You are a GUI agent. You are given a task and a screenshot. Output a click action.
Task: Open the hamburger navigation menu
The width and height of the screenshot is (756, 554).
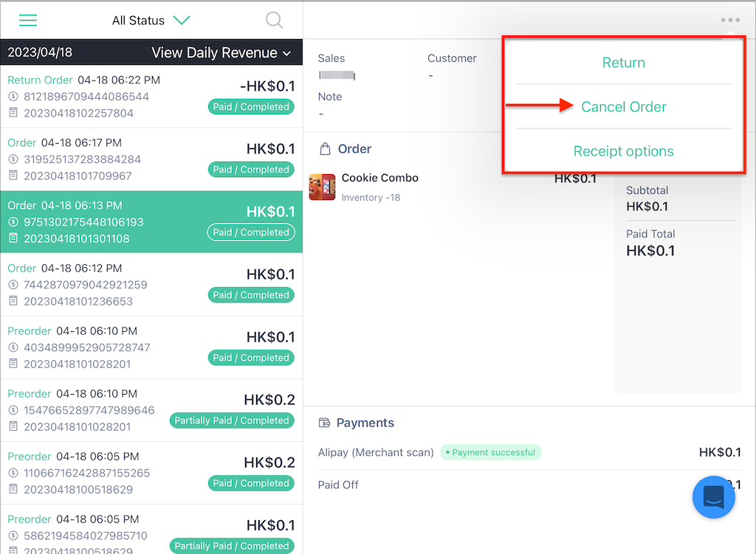click(x=27, y=20)
